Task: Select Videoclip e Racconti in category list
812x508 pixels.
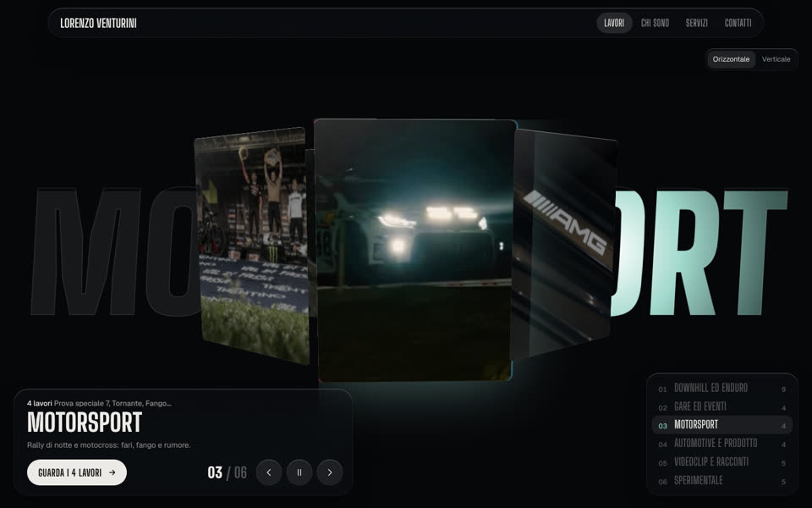Action: [x=721, y=462]
